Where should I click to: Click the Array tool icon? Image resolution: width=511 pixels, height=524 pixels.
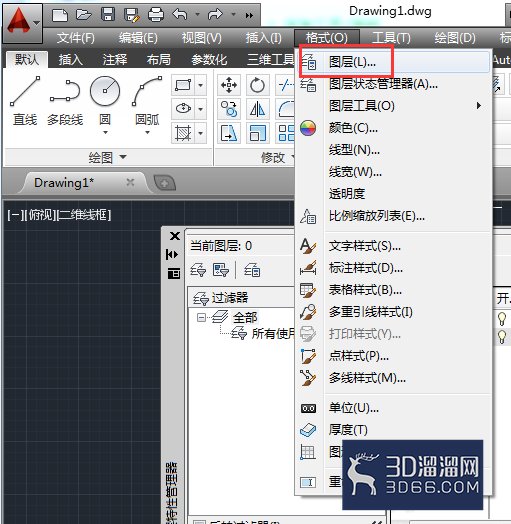point(286,133)
